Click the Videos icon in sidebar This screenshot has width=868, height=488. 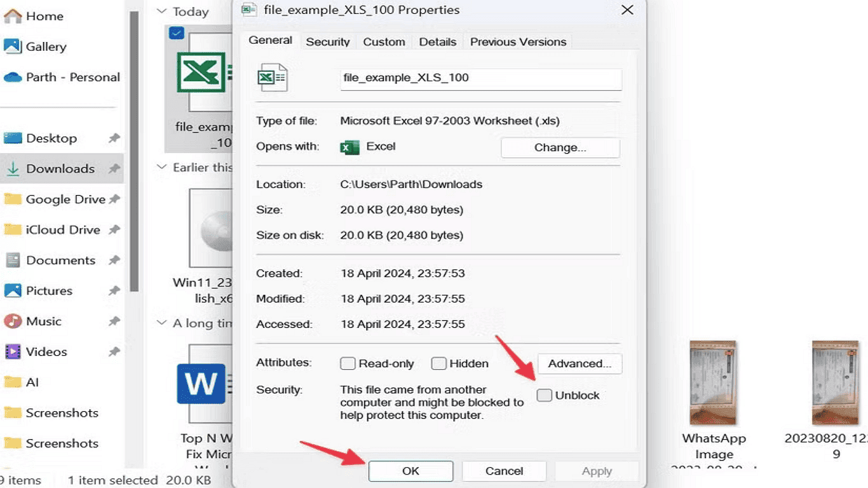pyautogui.click(x=13, y=351)
